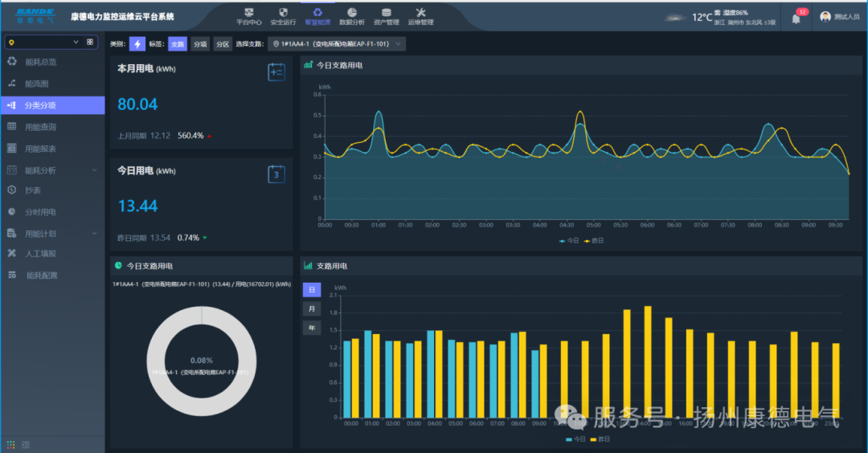Open the 平台中心 module icon
The image size is (868, 453).
click(248, 13)
